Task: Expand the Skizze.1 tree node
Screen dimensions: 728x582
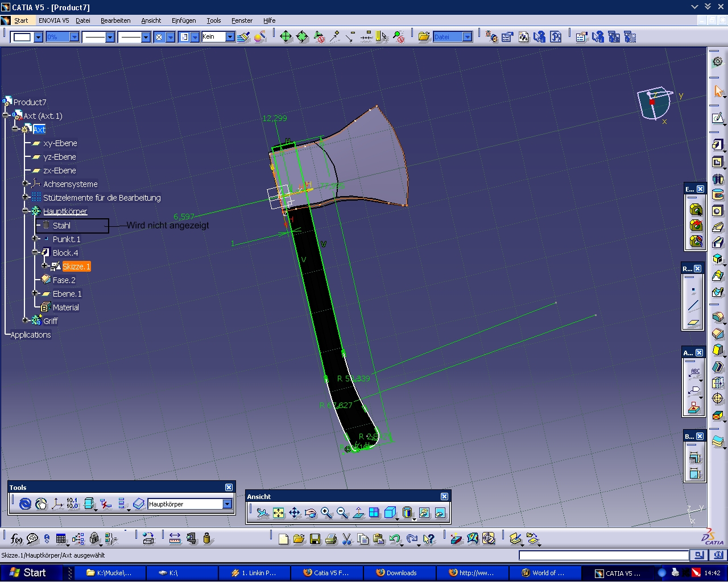Action: click(44, 265)
